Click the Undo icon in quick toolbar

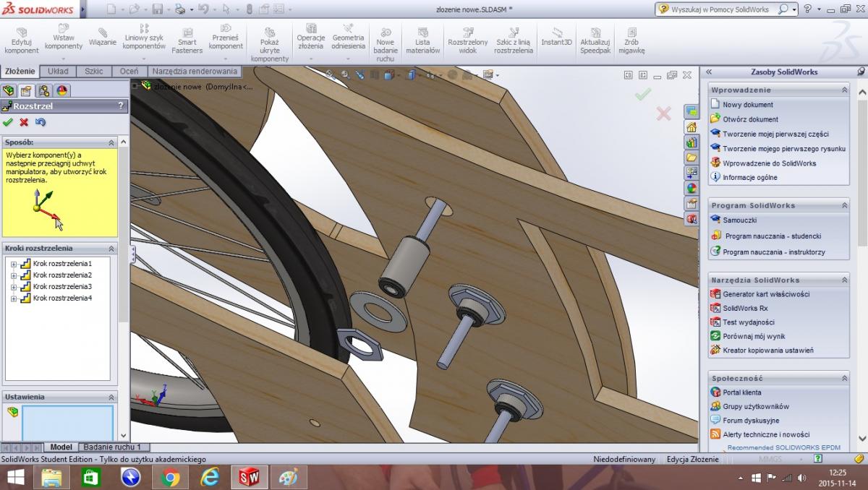point(203,9)
